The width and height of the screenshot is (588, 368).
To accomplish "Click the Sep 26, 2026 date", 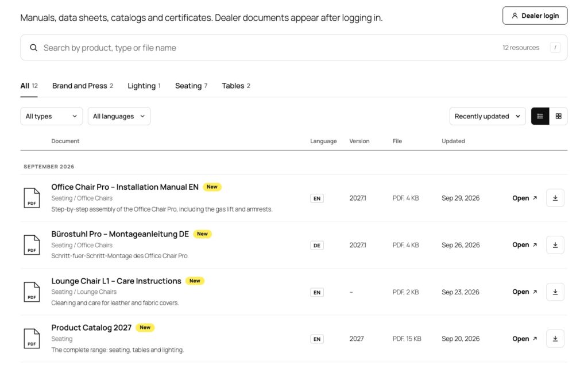I will tap(461, 245).
